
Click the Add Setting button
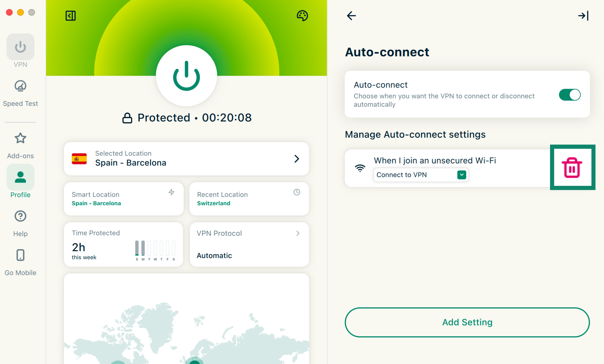467,322
